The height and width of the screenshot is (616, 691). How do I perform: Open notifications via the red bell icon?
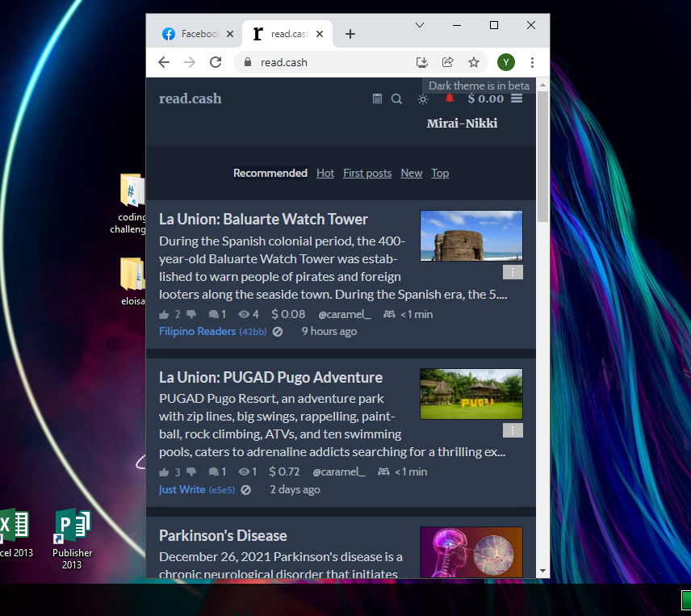449,98
